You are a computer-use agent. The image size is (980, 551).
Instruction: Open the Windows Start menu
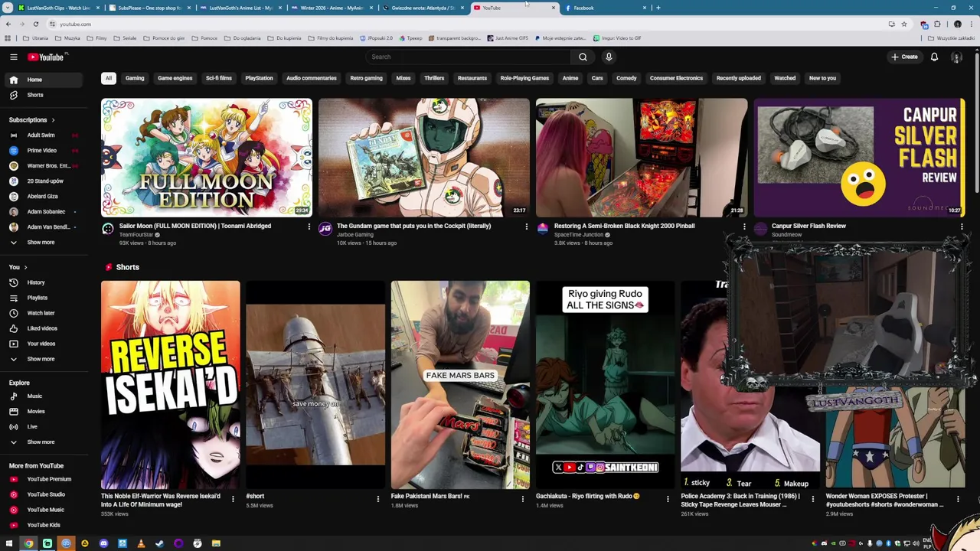(9, 543)
